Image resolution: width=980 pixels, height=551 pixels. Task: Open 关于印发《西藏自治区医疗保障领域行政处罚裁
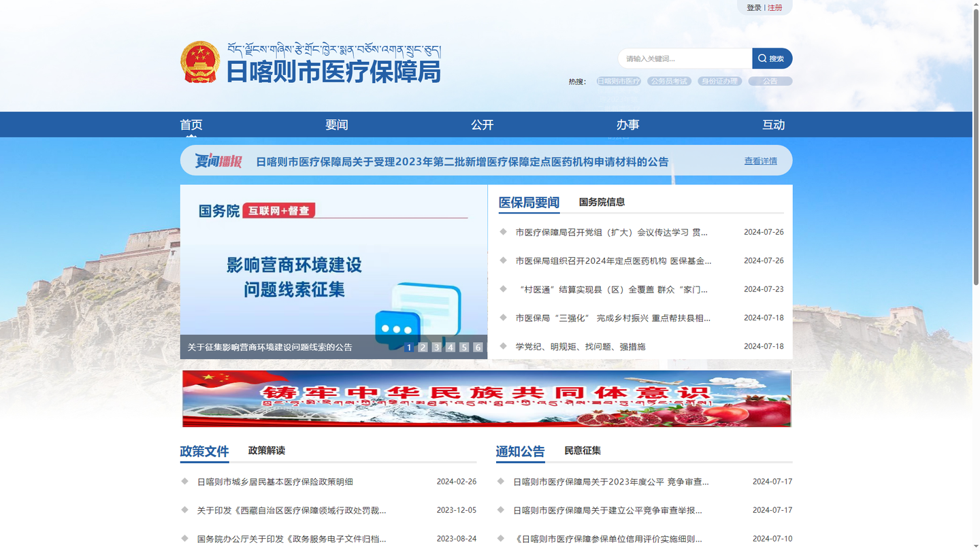pos(291,510)
